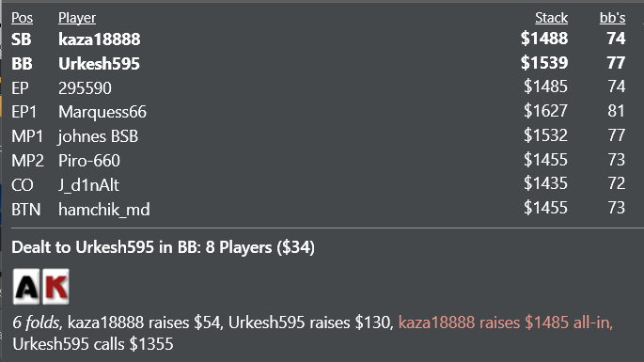
Task: Select player J_d1nAlt in CO row
Action: 88,185
